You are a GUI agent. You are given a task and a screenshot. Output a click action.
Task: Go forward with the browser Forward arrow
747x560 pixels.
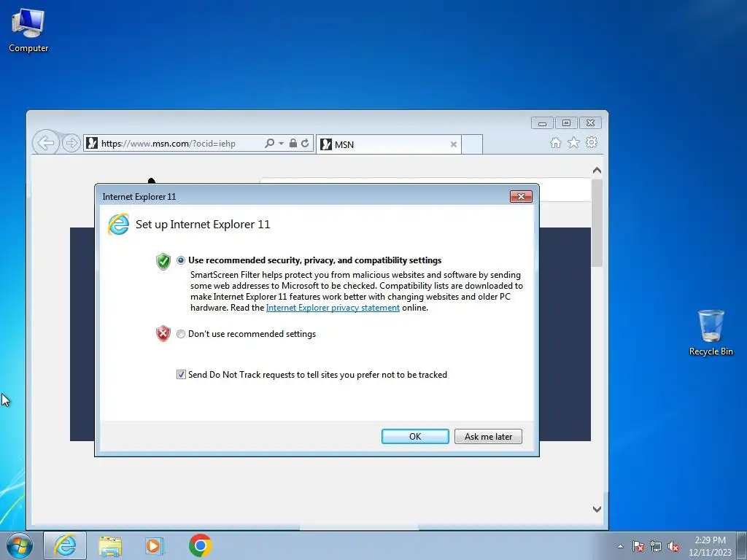click(x=71, y=143)
